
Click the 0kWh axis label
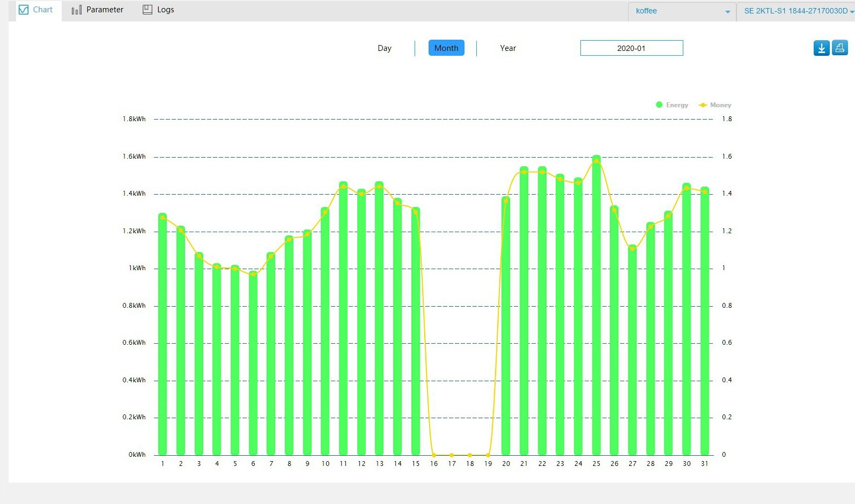pyautogui.click(x=137, y=455)
